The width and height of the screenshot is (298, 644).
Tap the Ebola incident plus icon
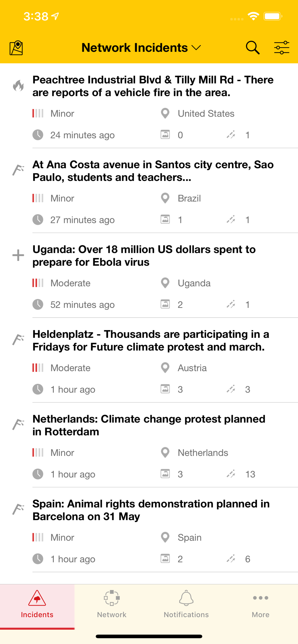coord(18,255)
